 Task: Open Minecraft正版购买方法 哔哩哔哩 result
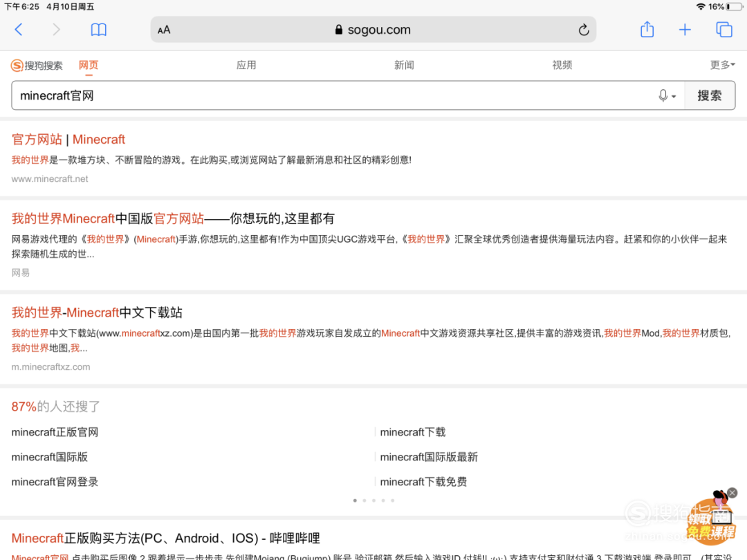166,538
